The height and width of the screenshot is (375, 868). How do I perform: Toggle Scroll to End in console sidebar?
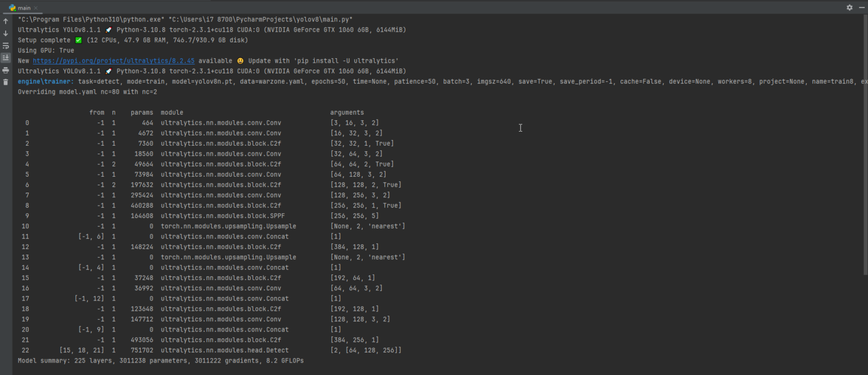(x=6, y=58)
